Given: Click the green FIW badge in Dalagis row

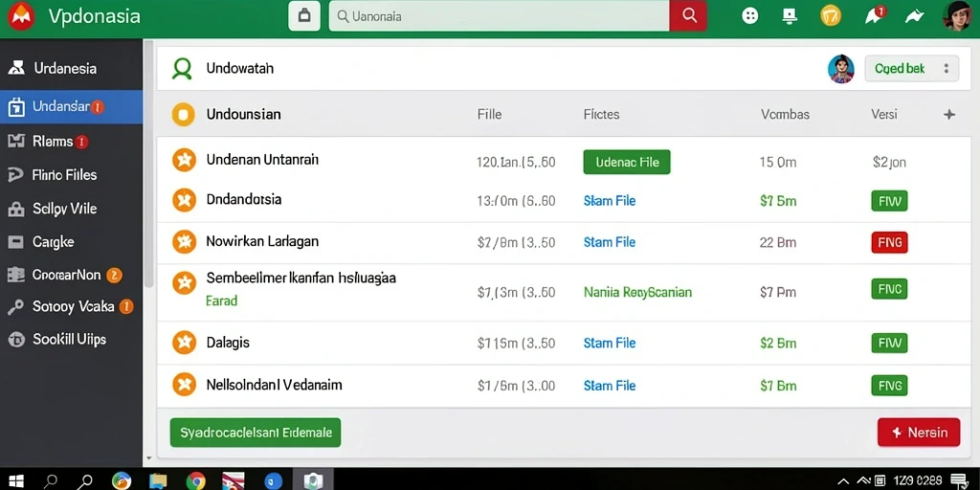Looking at the screenshot, I should tap(889, 343).
